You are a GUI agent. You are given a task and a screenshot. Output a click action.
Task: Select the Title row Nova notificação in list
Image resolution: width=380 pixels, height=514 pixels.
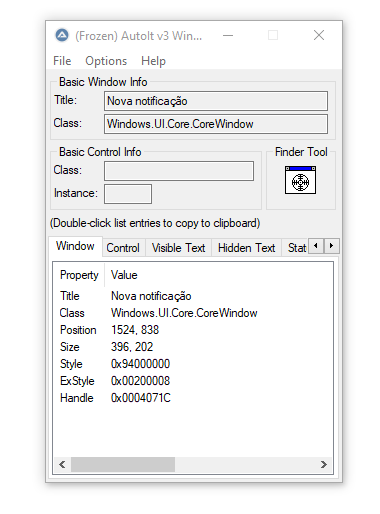click(193, 296)
